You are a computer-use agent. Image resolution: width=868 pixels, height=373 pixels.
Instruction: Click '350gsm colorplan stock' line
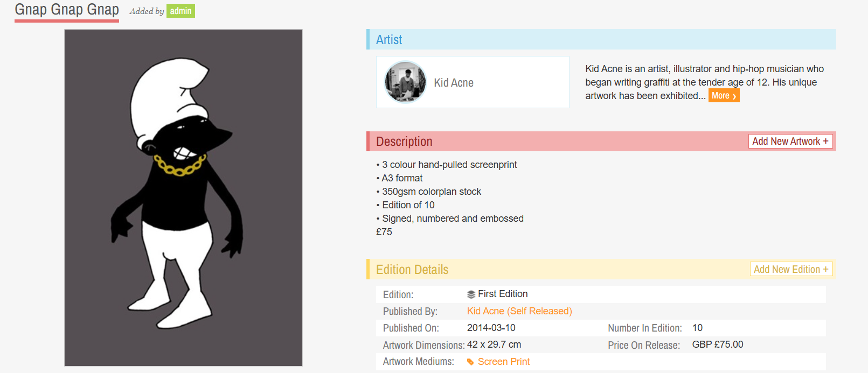429,192
